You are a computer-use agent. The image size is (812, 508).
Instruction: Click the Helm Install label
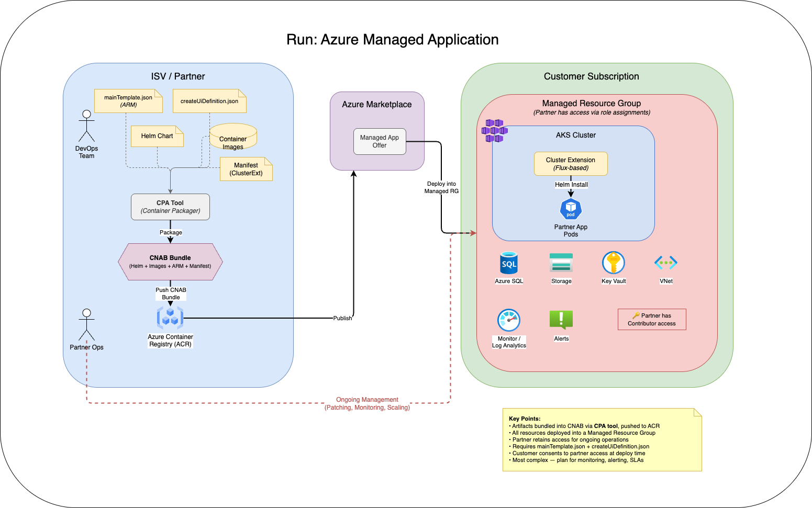tap(571, 185)
